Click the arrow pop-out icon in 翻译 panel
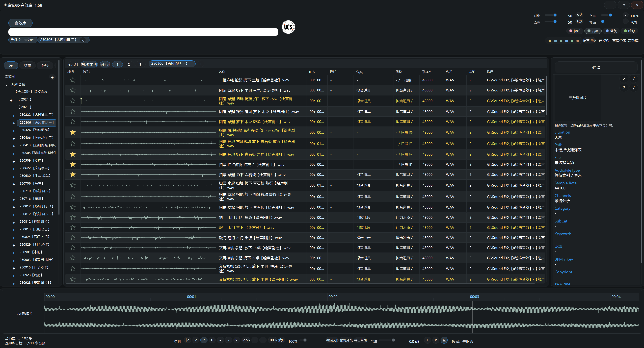Screen dimensions: 644x348 [624, 79]
